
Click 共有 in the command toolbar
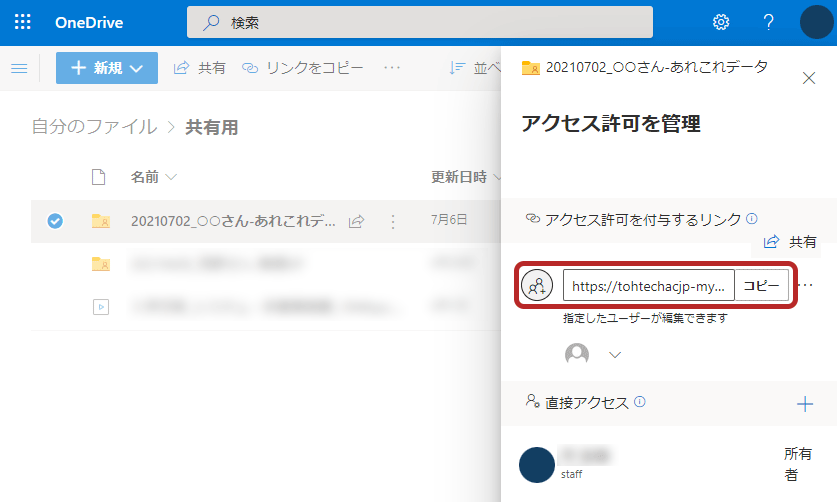pos(200,68)
